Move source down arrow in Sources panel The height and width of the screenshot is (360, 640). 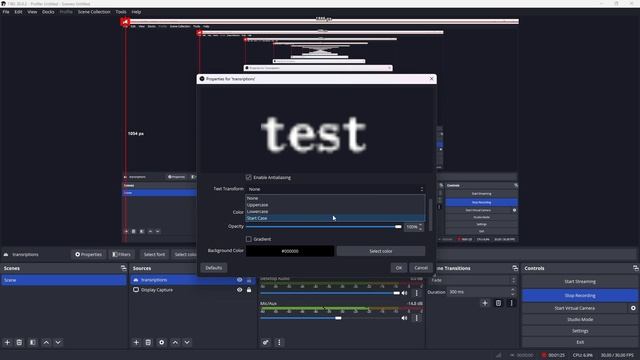pos(187,342)
